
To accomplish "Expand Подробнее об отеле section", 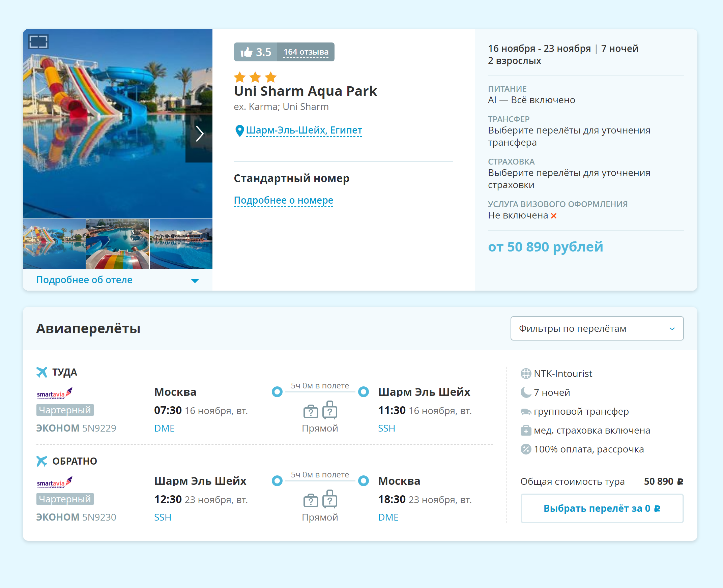I will pos(118,280).
